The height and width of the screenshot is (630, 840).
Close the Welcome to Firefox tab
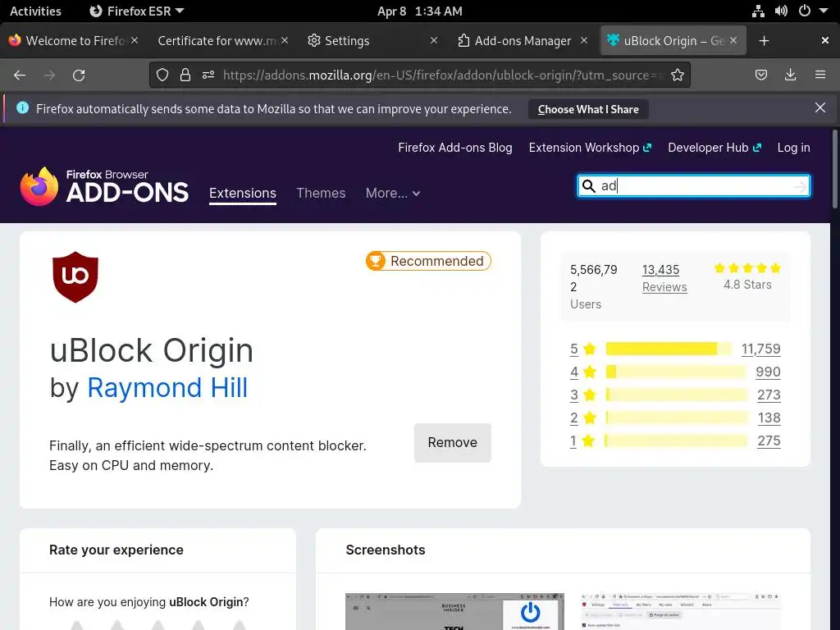[135, 40]
